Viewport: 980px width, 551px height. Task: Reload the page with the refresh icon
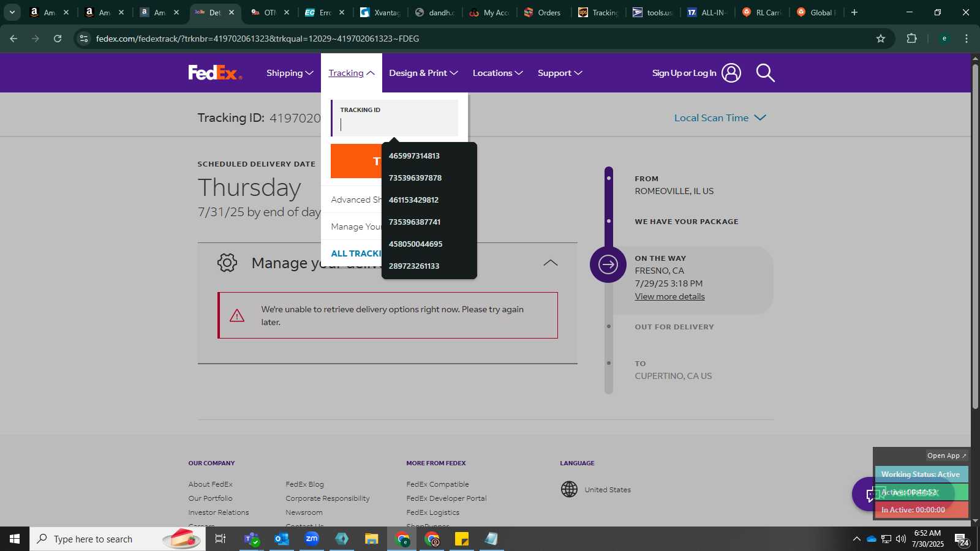pos(58,39)
